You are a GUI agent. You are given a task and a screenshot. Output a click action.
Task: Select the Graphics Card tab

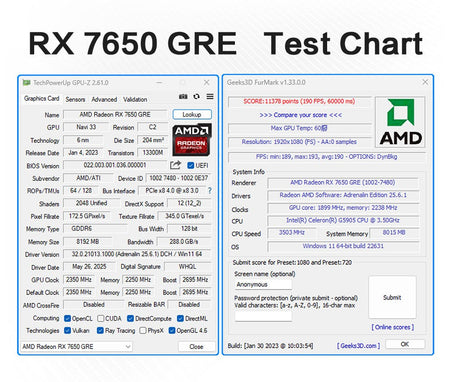click(x=42, y=99)
